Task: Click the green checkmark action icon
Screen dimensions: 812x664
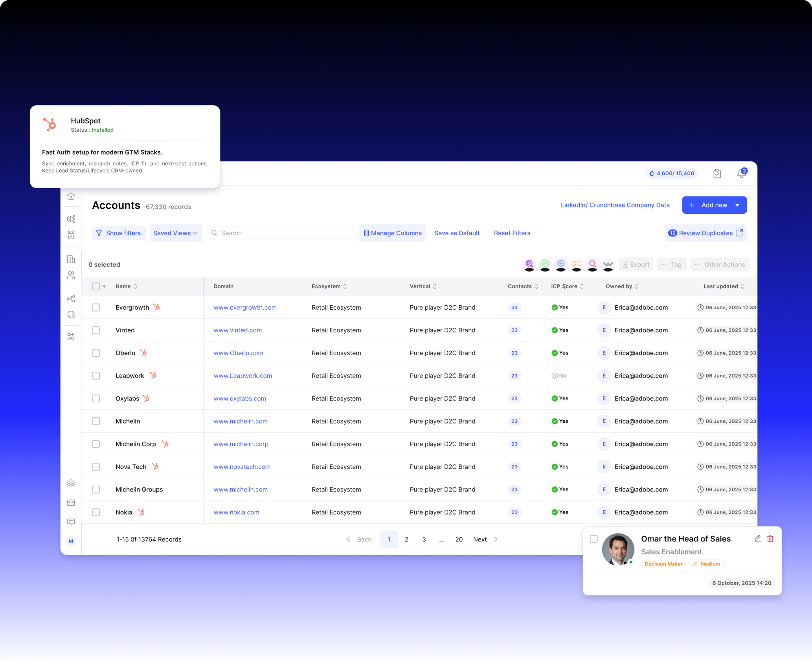Action: tap(545, 264)
